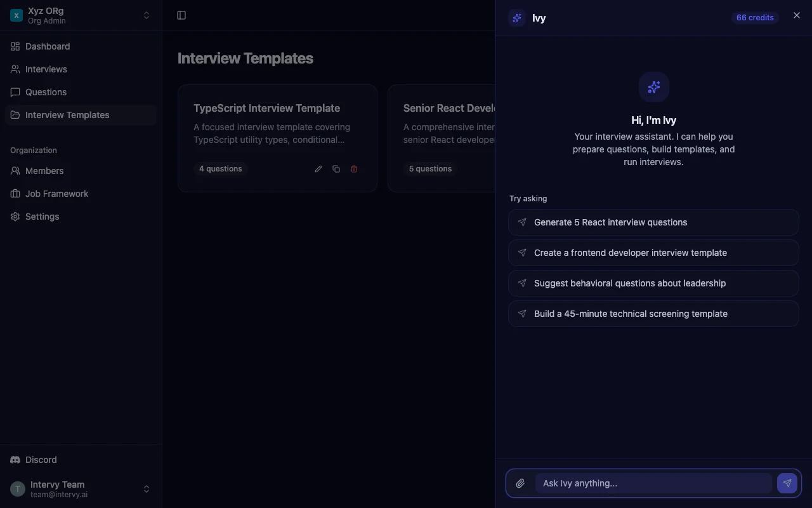Screen dimensions: 812x508
Task: Send a message with the paper plane button
Action: coord(787,483)
